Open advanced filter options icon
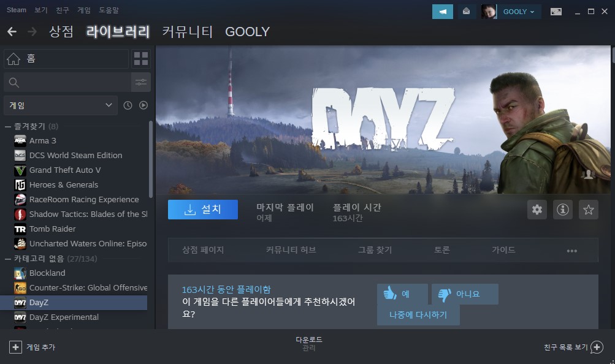Image resolution: width=615 pixels, height=364 pixels. [x=141, y=82]
